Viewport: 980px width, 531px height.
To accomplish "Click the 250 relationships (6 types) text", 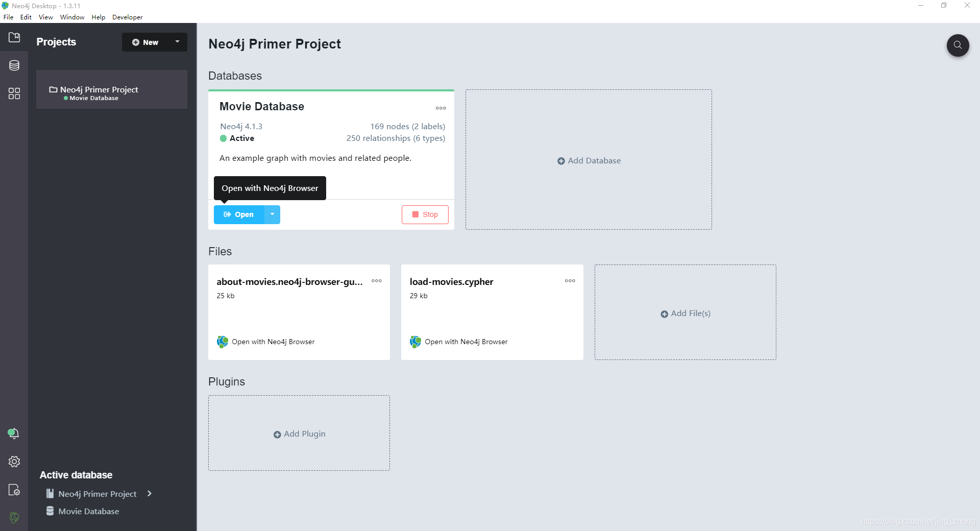I will click(x=396, y=138).
